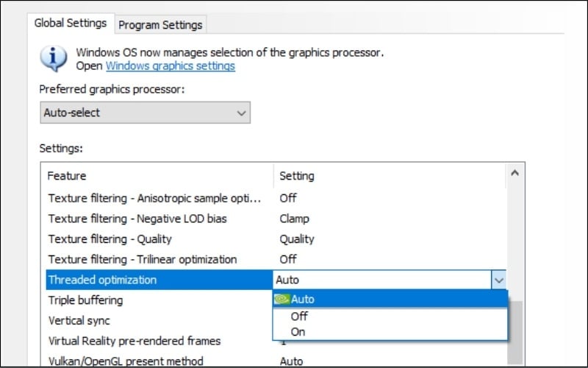Select the Triple buffering feature row
The height and width of the screenshot is (368, 588).
point(85,300)
